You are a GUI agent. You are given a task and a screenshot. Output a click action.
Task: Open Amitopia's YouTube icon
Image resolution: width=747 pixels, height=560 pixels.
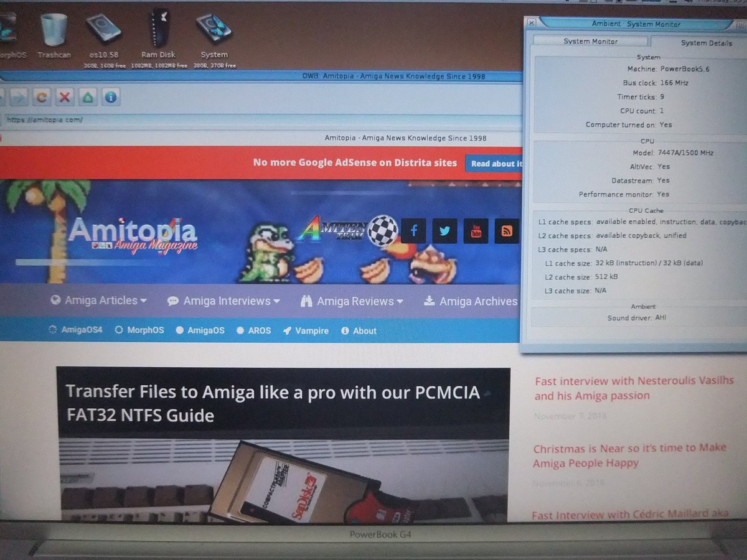tap(476, 231)
